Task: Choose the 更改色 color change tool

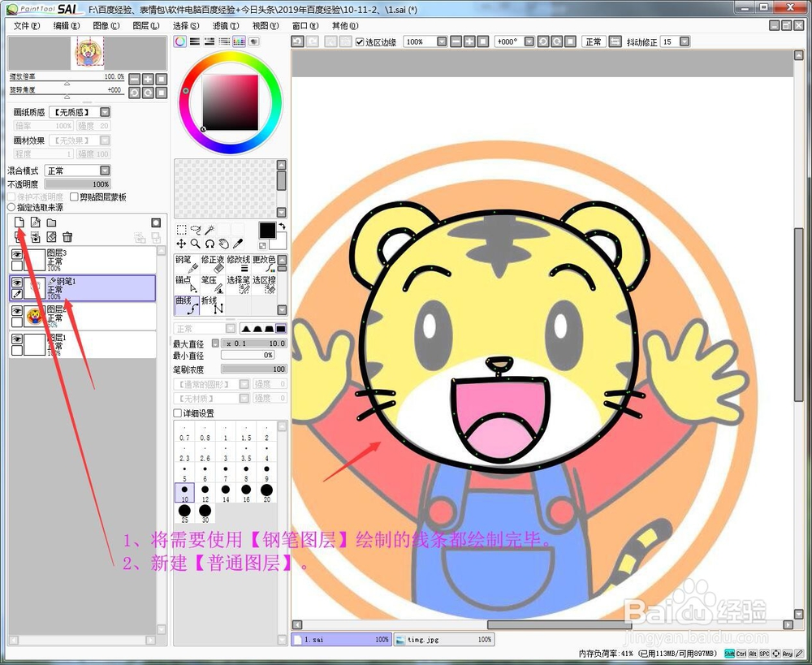Action: (264, 264)
